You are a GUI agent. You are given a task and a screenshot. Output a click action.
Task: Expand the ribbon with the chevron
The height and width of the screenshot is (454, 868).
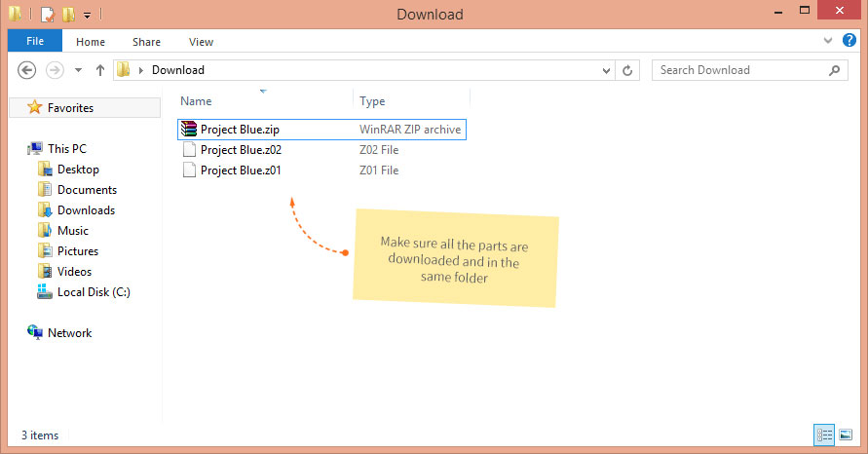coord(827,41)
